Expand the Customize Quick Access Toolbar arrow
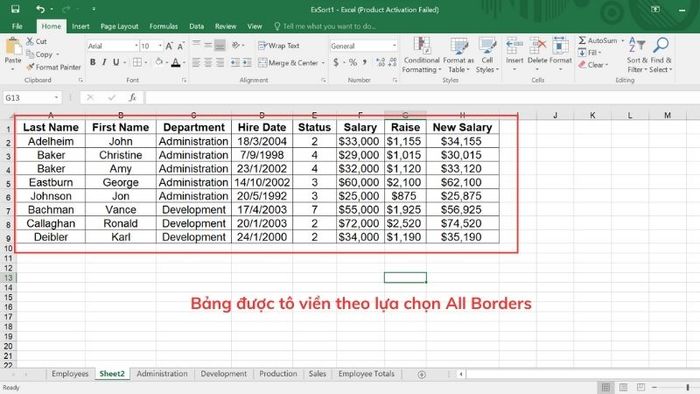The image size is (700, 394). (94, 9)
